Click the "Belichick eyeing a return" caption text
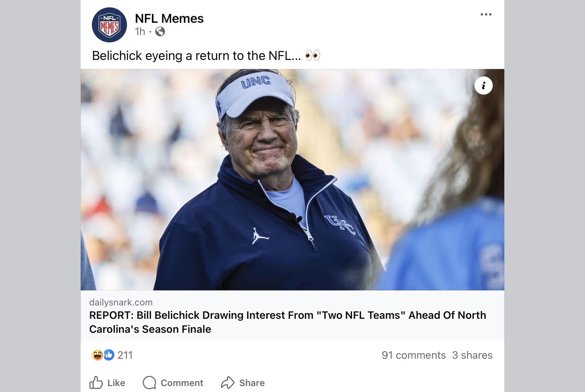Screen dimensions: 585x392 pos(196,56)
